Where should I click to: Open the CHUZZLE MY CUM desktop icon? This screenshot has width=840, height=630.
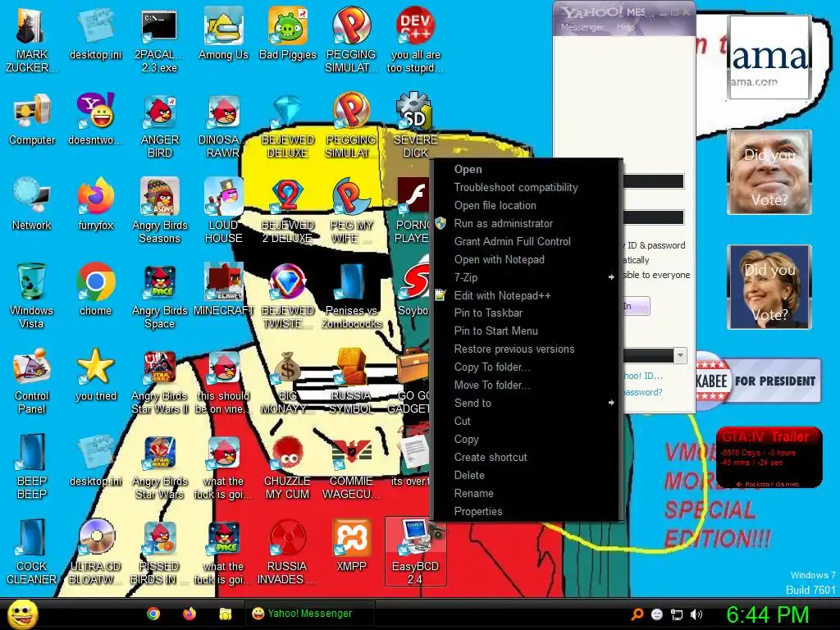pyautogui.click(x=288, y=467)
